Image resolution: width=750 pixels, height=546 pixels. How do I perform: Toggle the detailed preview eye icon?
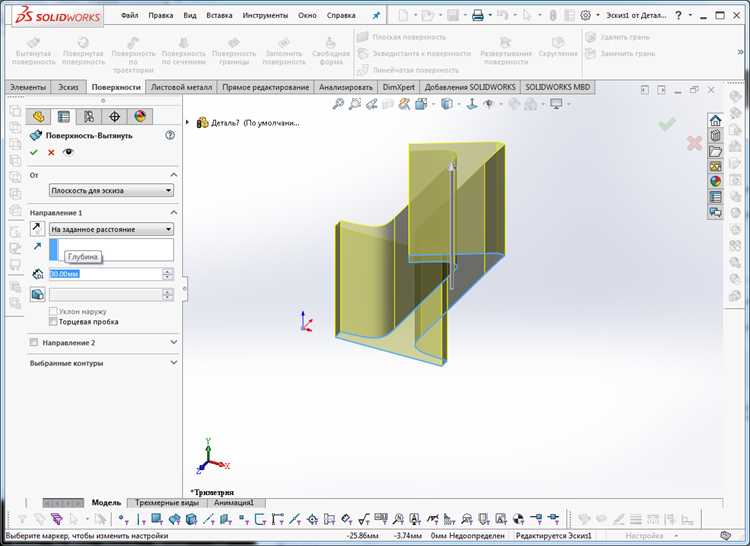click(68, 152)
